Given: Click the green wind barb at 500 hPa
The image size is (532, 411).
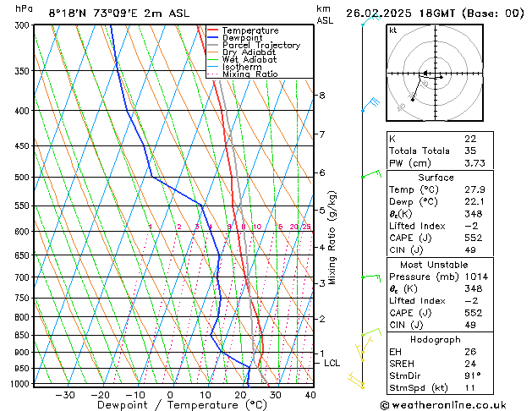Looking at the screenshot, I should click(371, 174).
